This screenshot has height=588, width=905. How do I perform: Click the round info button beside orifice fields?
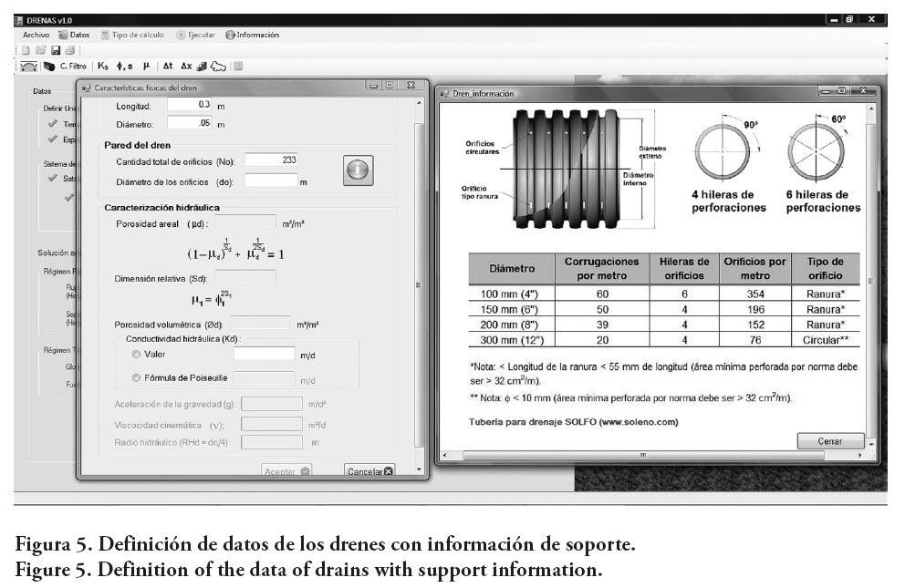click(x=358, y=170)
